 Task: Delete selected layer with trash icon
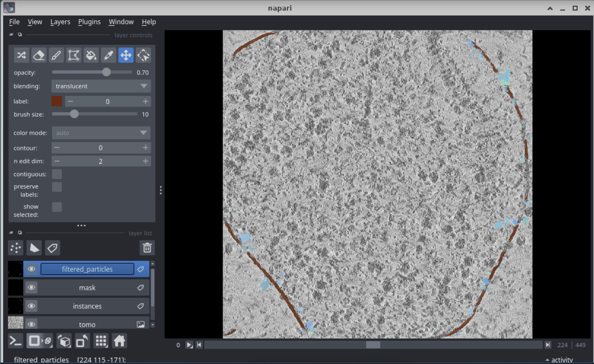pyautogui.click(x=147, y=248)
